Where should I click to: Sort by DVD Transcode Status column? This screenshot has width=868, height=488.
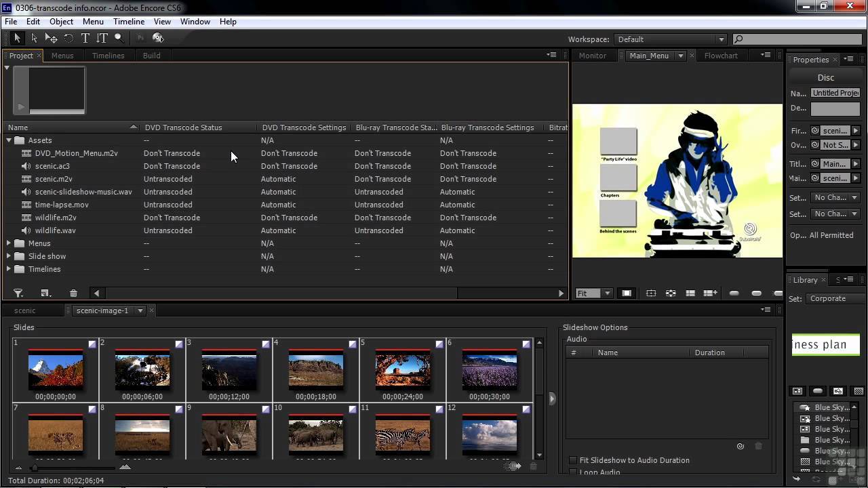click(183, 127)
